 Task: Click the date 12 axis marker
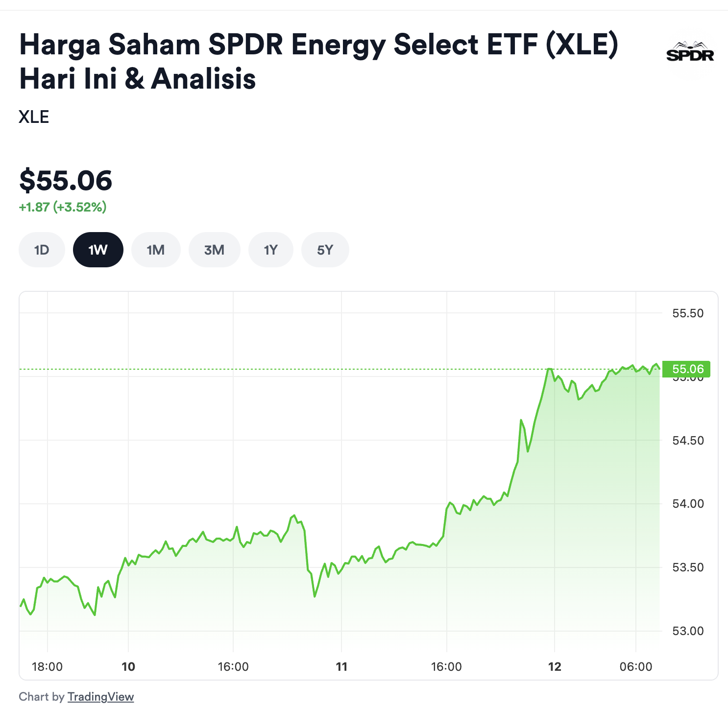pyautogui.click(x=555, y=667)
